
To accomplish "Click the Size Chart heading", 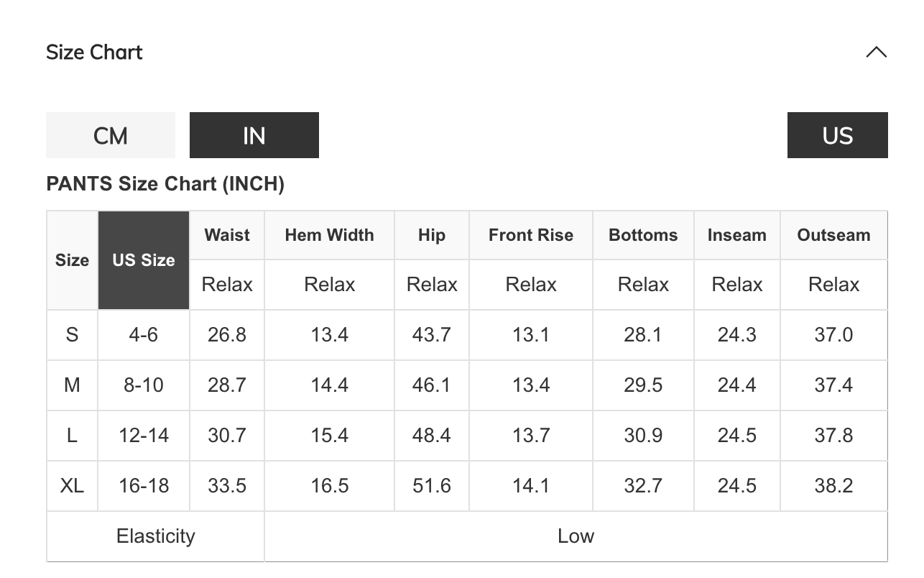I will point(94,52).
